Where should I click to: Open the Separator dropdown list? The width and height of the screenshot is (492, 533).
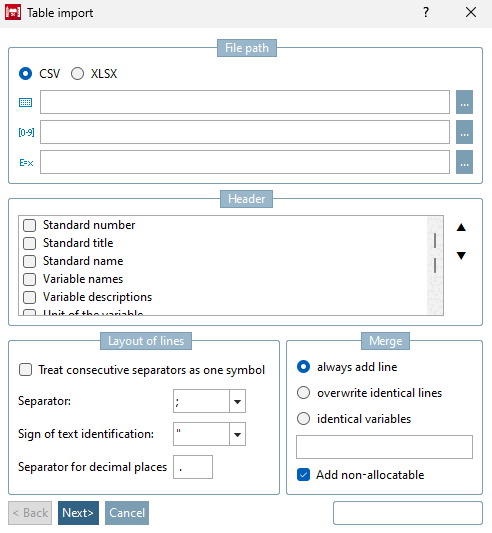pyautogui.click(x=237, y=401)
